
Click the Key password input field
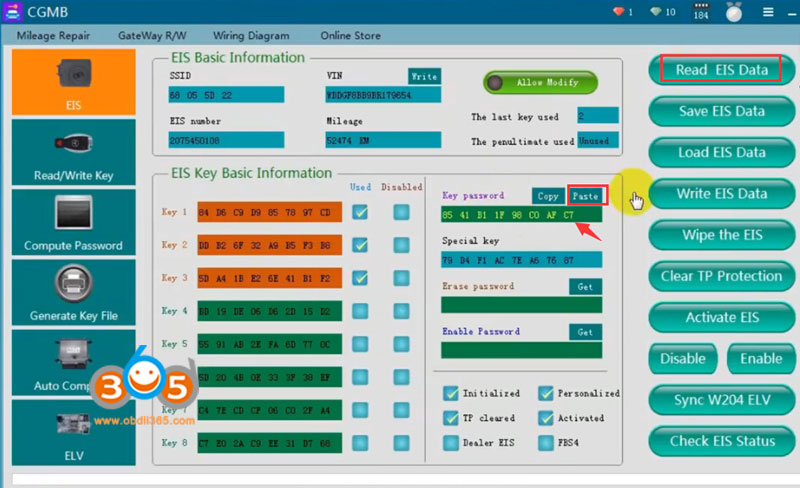521,215
